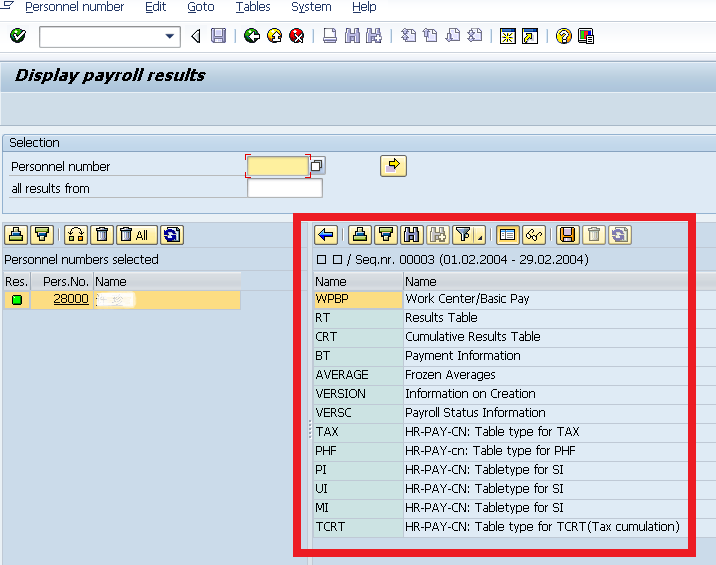Select the VERSION Information on Creation row
The height and width of the screenshot is (565, 716).
[501, 394]
